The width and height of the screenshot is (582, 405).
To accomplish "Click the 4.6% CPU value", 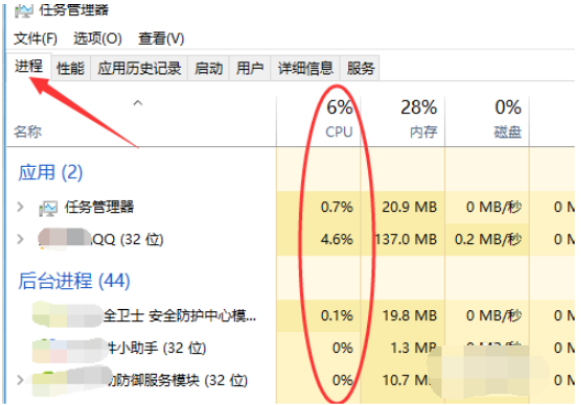I will (x=337, y=239).
